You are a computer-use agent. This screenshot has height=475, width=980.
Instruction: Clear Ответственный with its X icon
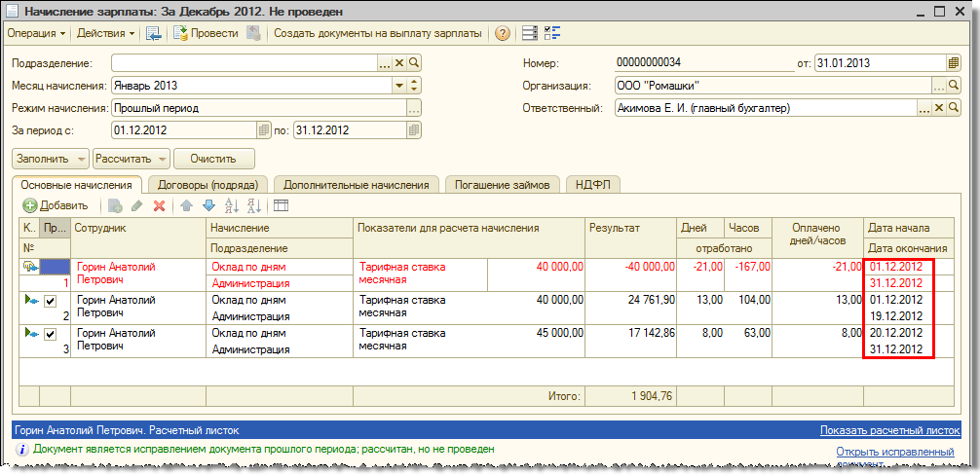pos(939,108)
